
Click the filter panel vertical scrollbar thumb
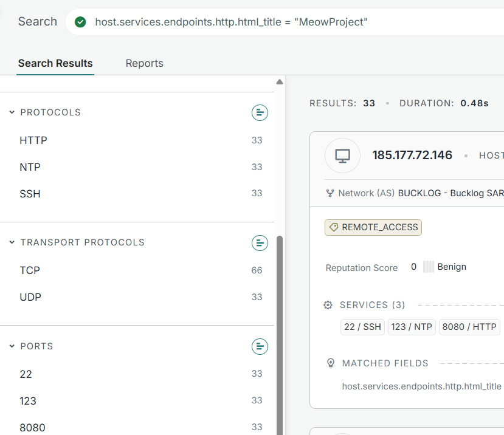click(280, 335)
